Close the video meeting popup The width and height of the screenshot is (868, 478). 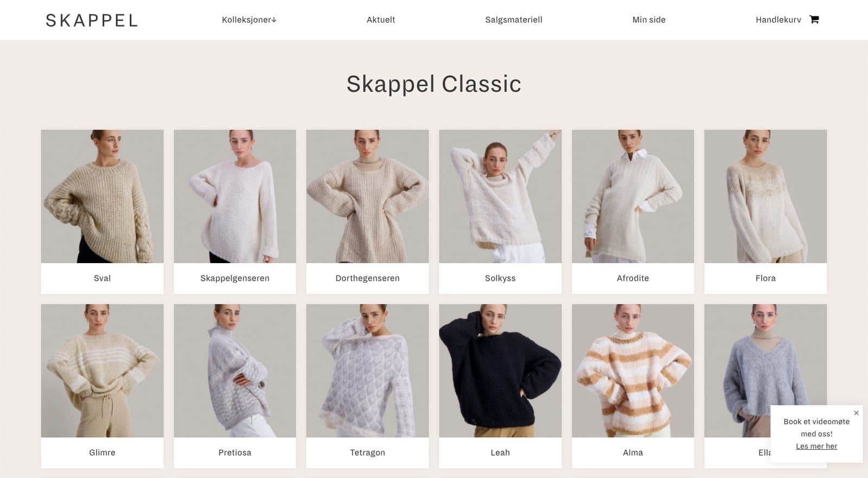[856, 413]
